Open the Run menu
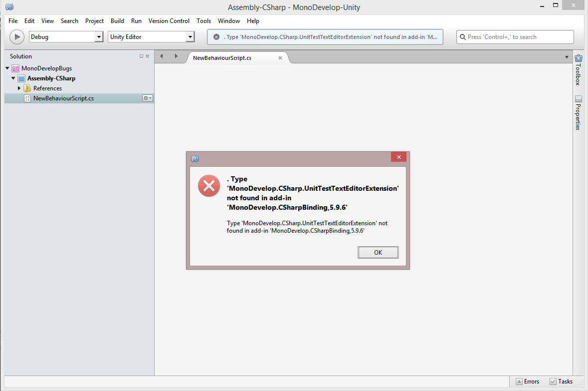The width and height of the screenshot is (588, 391). pyautogui.click(x=136, y=21)
